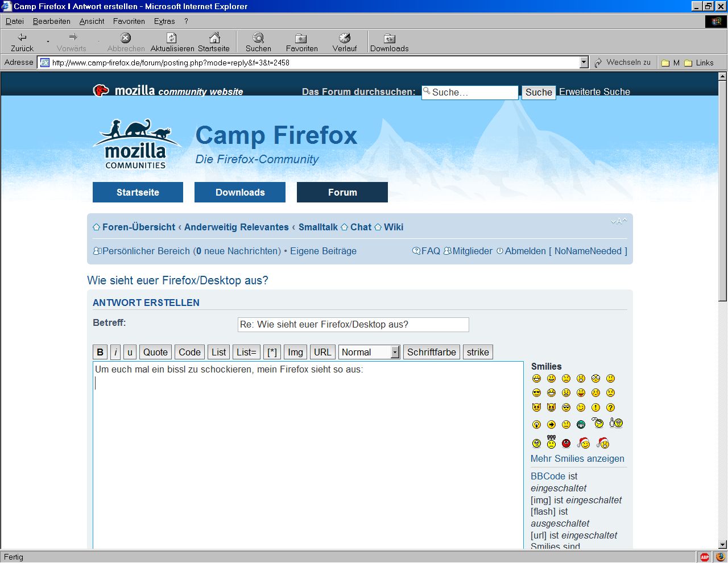Apply bold with the B button
This screenshot has height=563, width=728.
pos(100,352)
